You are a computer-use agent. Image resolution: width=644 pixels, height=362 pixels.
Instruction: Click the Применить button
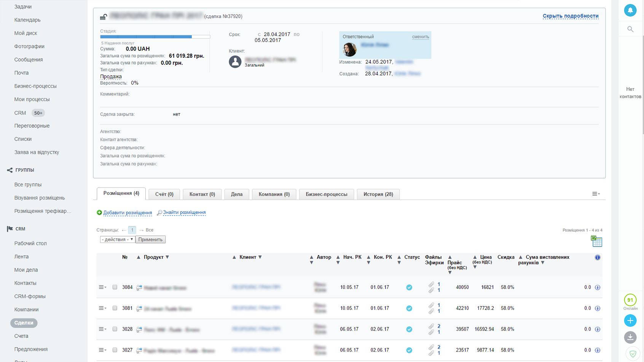pyautogui.click(x=150, y=240)
